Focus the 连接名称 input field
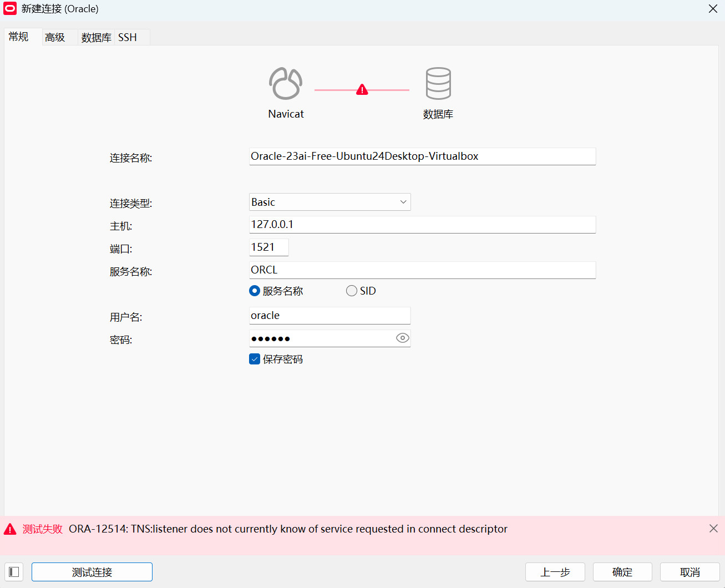This screenshot has width=725, height=588. (423, 156)
